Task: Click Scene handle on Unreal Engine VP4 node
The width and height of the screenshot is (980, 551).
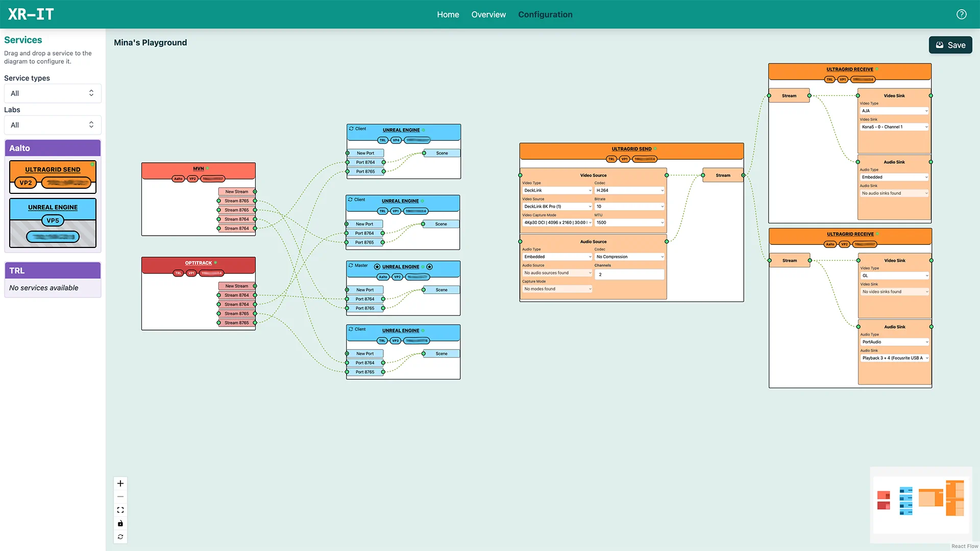Action: pyautogui.click(x=424, y=153)
